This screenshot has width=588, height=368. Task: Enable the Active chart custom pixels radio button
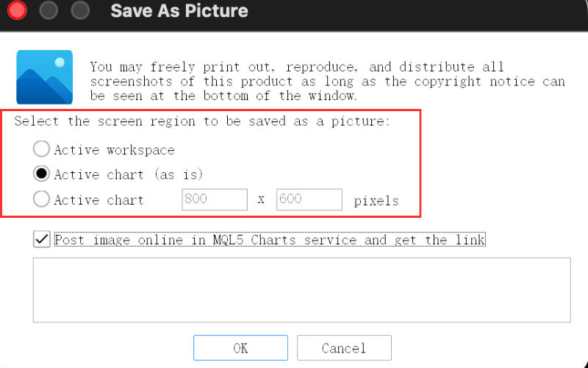coord(41,199)
